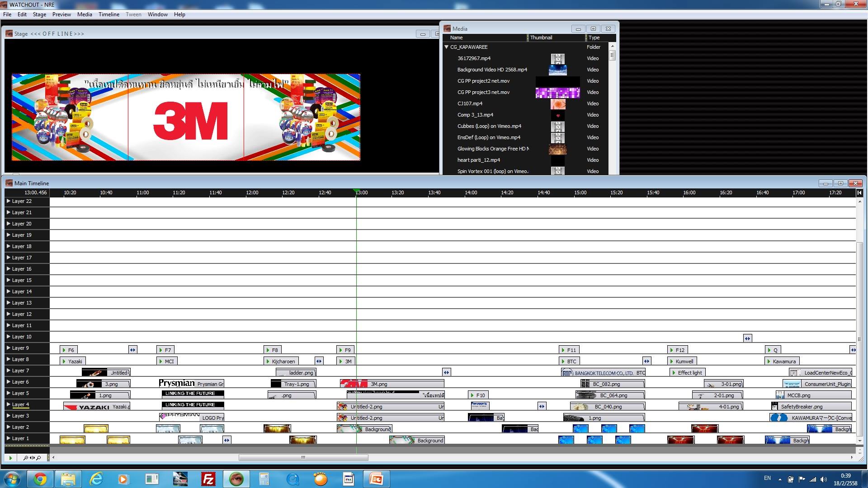
Task: Collapse the CG_KAPAWAREE folder in Media
Action: tap(446, 47)
